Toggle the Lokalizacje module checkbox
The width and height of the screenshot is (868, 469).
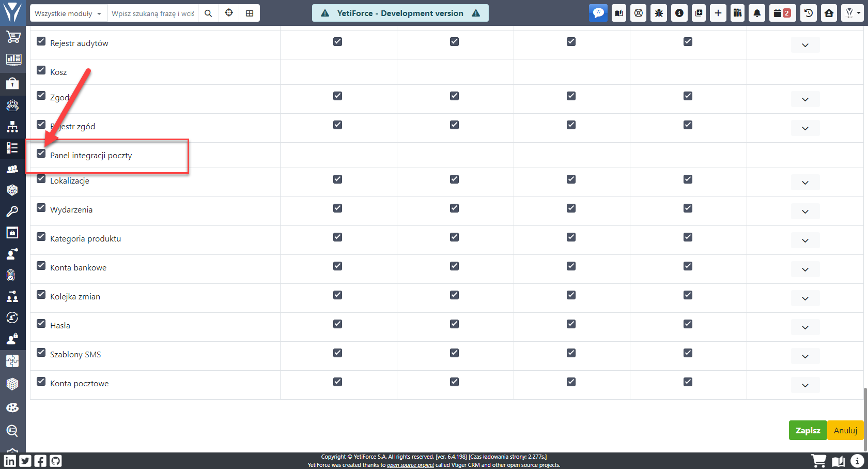(41, 179)
